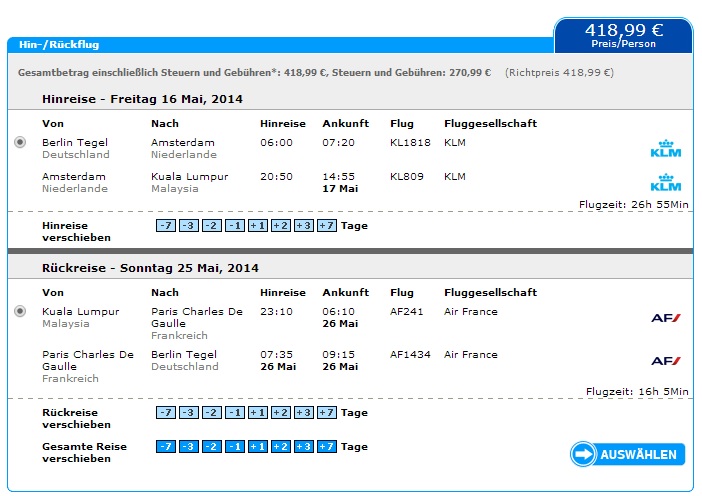
Task: Shift the entire trip by -7 days
Action: (x=166, y=446)
